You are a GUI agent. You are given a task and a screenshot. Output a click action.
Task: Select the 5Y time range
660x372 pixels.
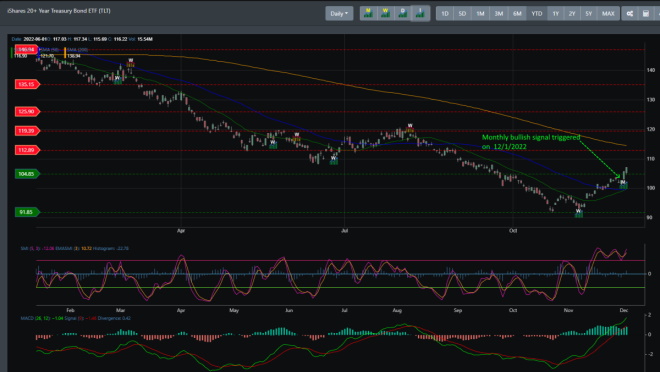(x=588, y=13)
